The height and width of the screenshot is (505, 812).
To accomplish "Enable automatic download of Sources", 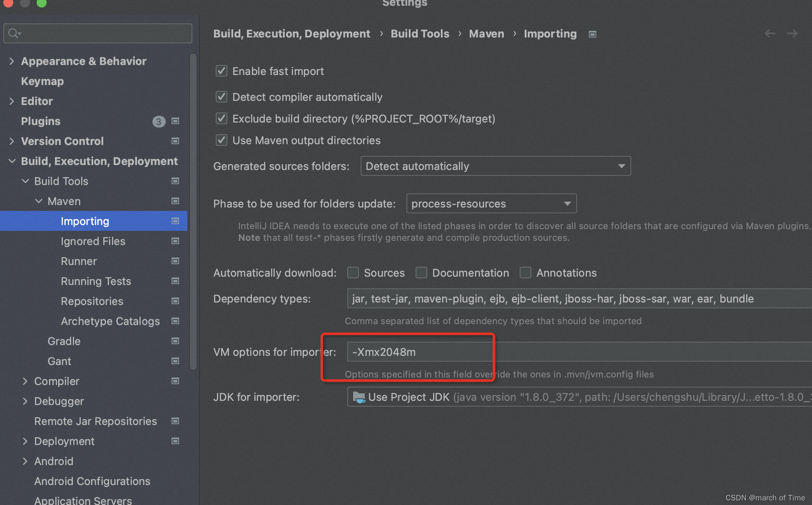I will (x=353, y=272).
